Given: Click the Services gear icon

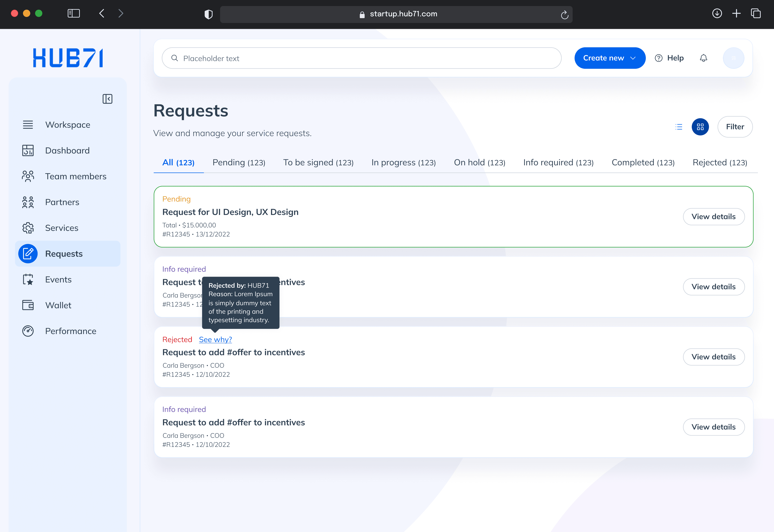Looking at the screenshot, I should (x=28, y=228).
